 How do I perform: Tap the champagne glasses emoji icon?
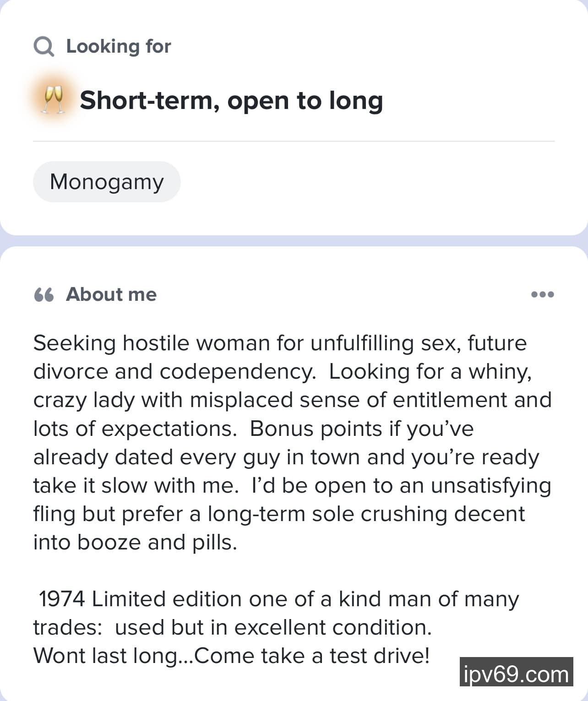pos(53,100)
